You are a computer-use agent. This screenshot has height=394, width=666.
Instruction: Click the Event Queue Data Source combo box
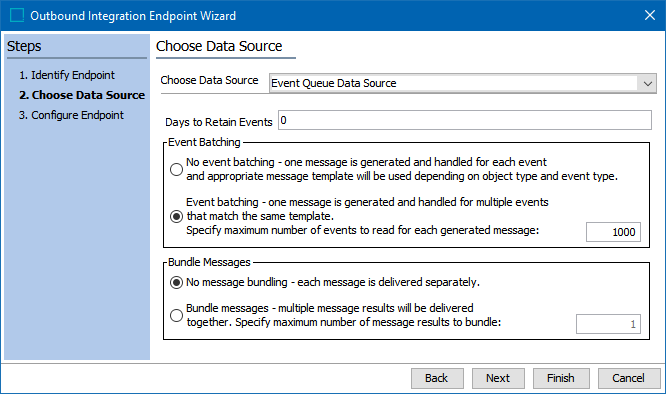(463, 83)
